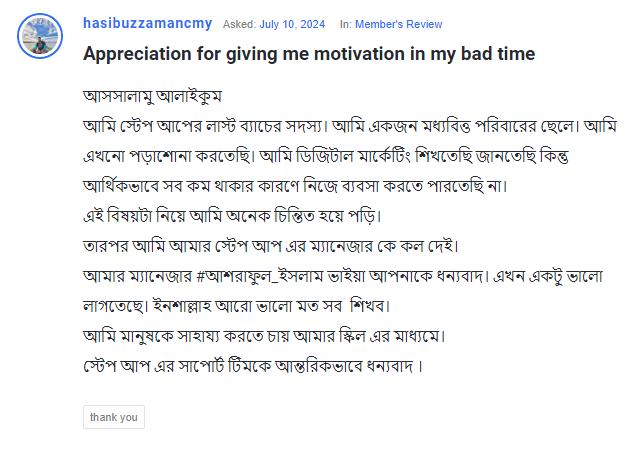The width and height of the screenshot is (644, 452).
Task: Click the final line স্টেপ আপ এর সাপোর্ট টিমকে
Action: pos(253,364)
